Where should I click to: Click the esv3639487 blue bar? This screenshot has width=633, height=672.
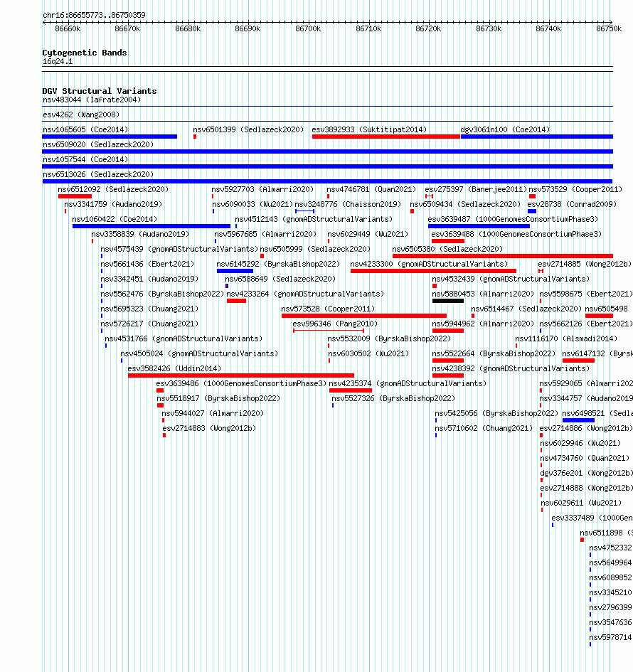tap(479, 226)
